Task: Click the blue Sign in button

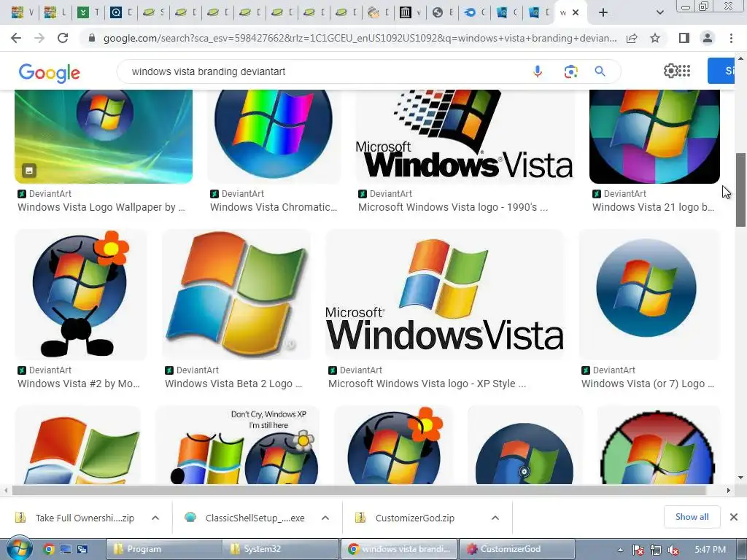Action: coord(721,71)
